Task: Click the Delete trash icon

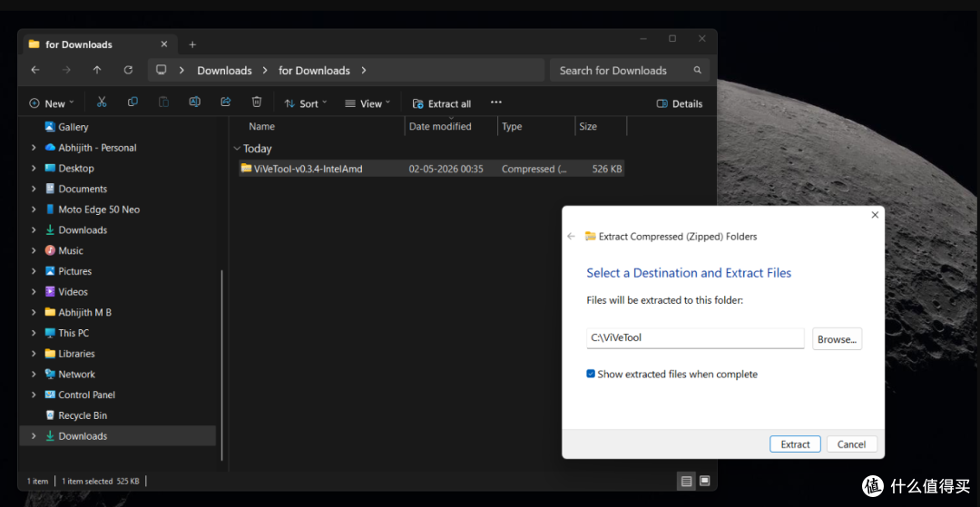Action: (x=257, y=102)
